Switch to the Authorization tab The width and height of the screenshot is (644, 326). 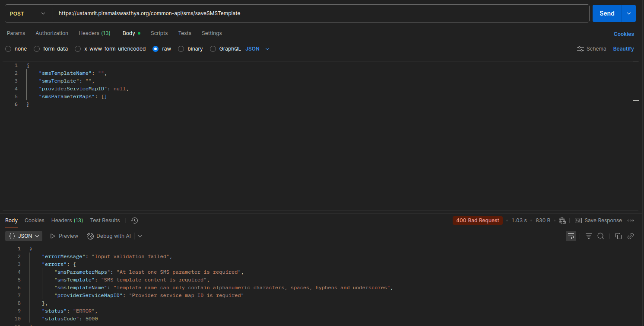pos(52,33)
